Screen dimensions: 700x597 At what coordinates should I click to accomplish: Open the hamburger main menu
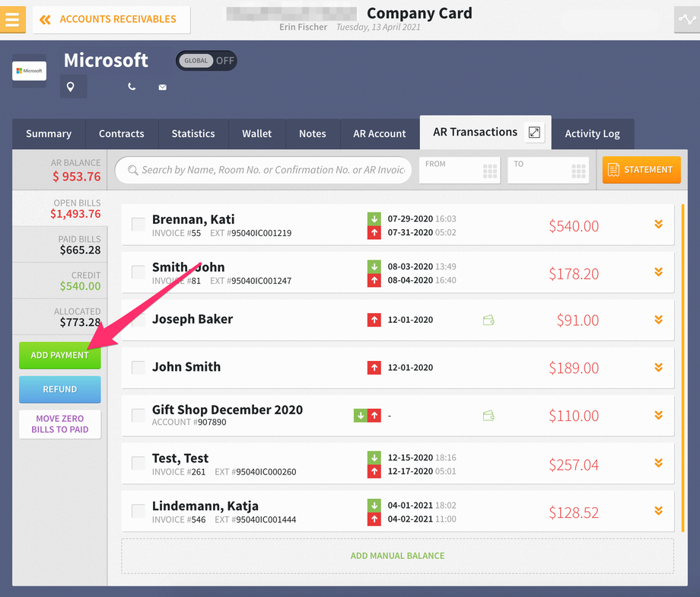click(12, 20)
